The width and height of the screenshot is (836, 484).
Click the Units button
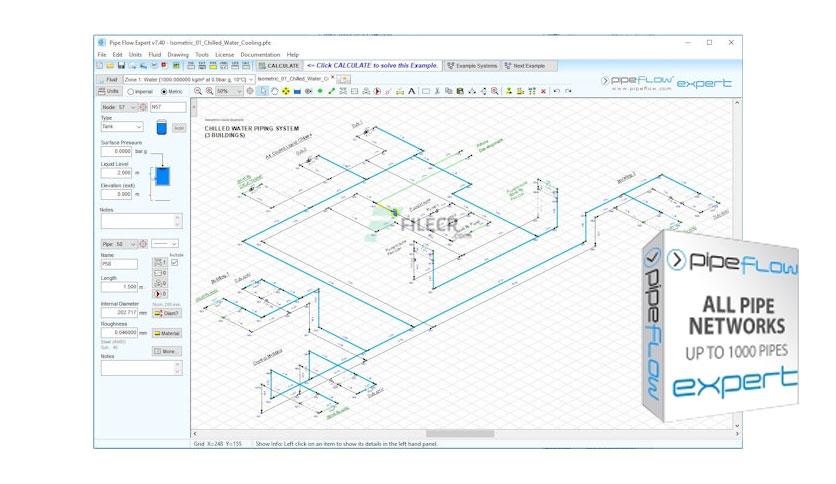click(109, 91)
